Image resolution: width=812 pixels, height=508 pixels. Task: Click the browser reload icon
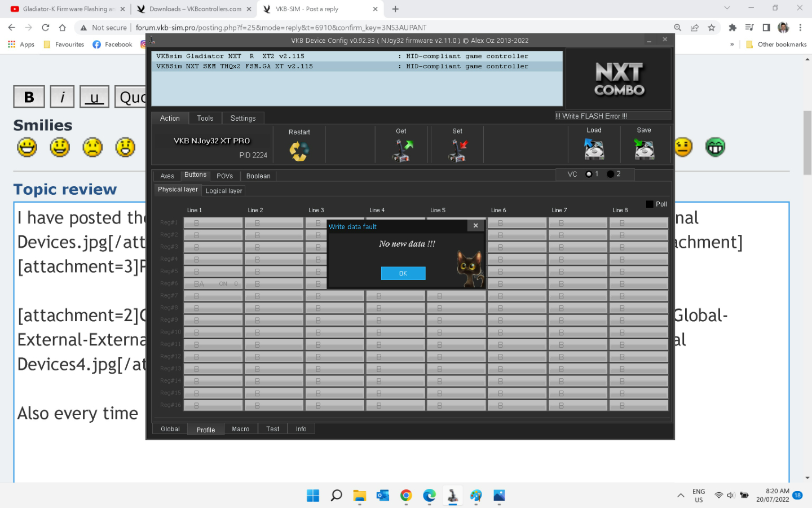(46, 27)
